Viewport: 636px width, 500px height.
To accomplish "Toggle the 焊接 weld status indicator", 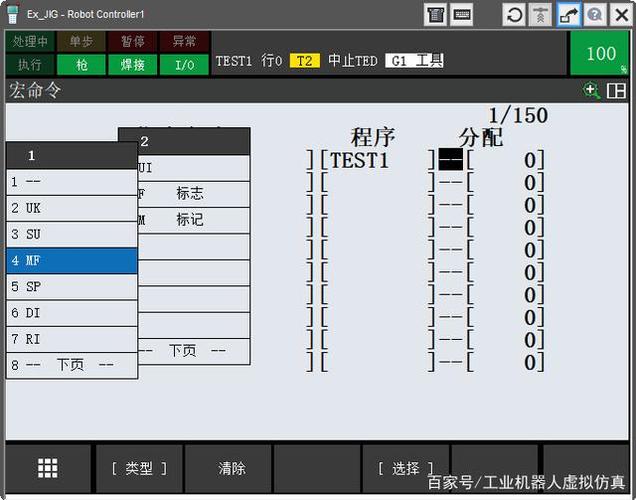I will point(133,64).
